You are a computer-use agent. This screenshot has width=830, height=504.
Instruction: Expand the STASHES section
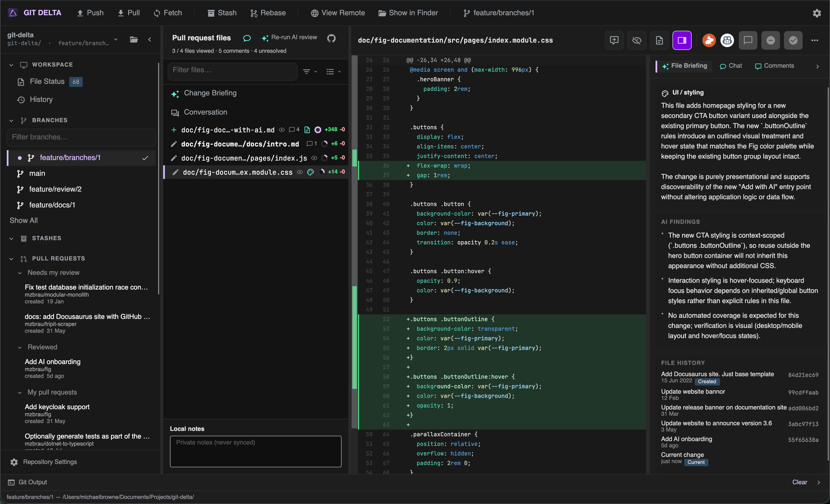pos(12,238)
